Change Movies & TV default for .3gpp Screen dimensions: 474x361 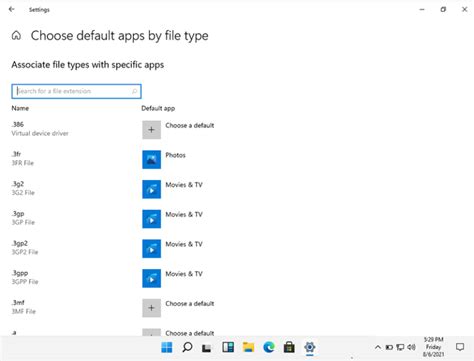(184, 274)
